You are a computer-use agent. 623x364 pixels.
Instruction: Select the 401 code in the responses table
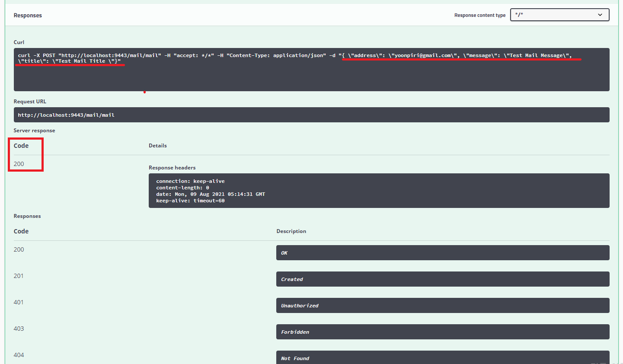[19, 302]
